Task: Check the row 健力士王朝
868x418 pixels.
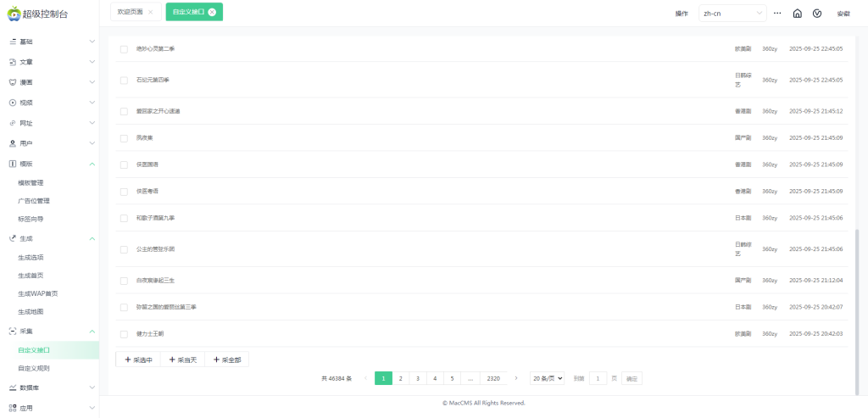Action: point(124,334)
